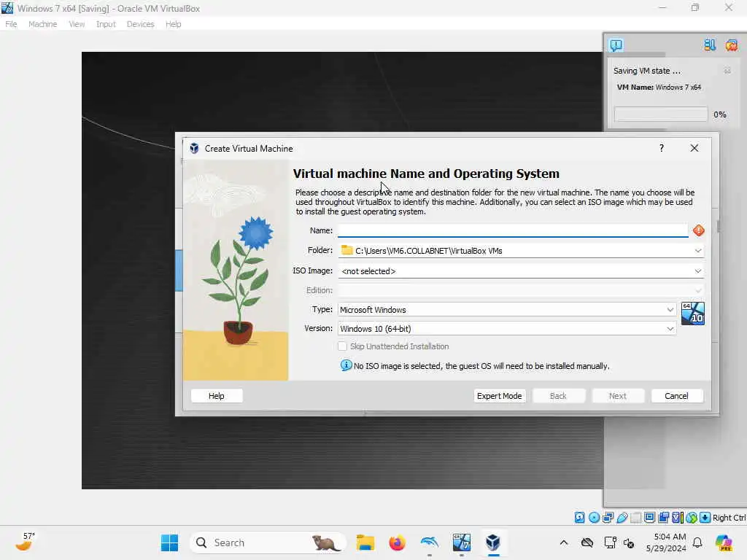Click the display settings status icon
This screenshot has height=560, width=747.
[649, 518]
